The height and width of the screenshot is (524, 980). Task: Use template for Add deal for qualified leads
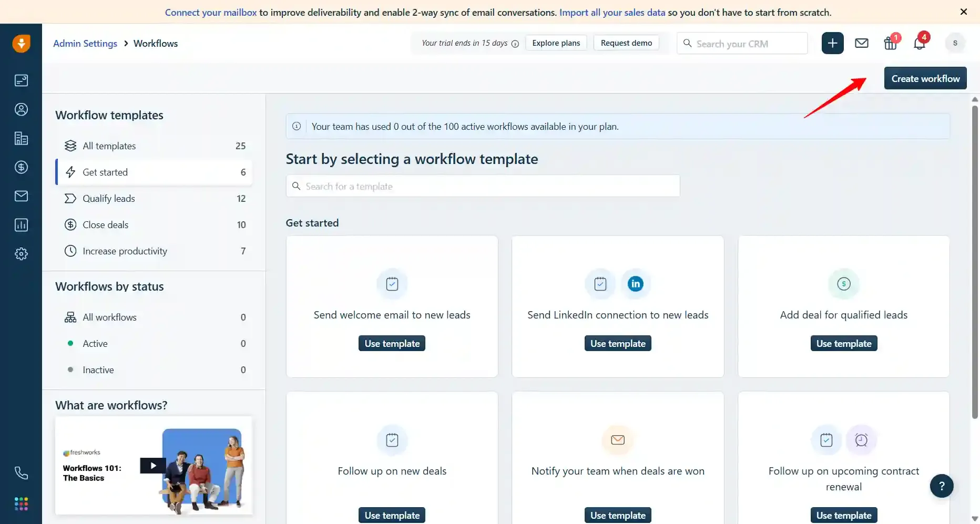coord(843,343)
